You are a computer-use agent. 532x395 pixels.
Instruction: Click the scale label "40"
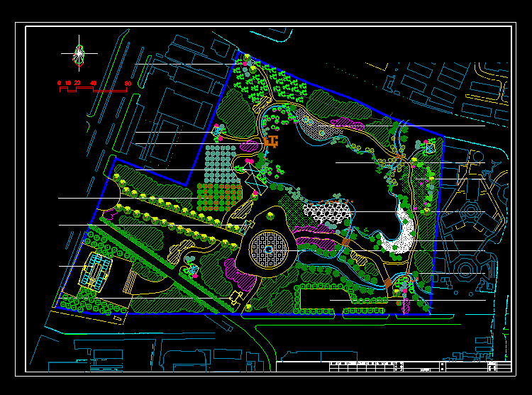93,83
